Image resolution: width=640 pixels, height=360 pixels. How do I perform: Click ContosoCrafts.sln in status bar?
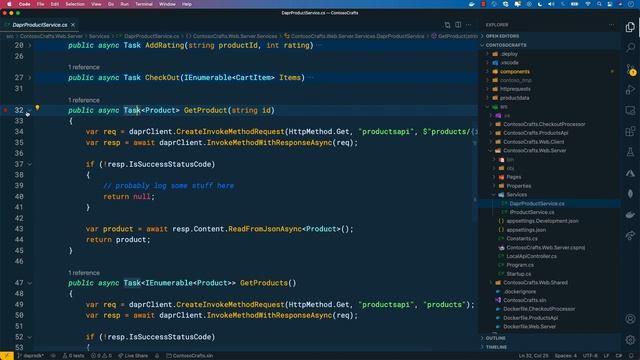pyautogui.click(x=190, y=356)
